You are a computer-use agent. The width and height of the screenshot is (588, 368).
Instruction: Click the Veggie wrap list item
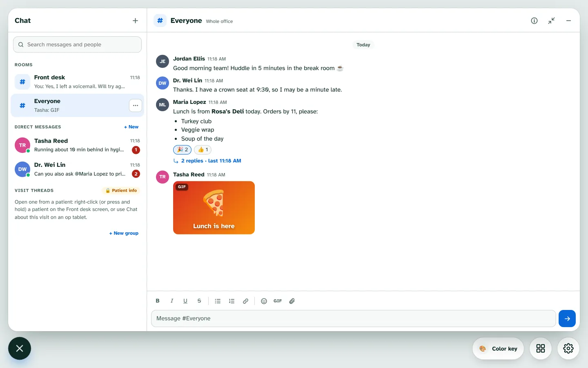coord(198,130)
